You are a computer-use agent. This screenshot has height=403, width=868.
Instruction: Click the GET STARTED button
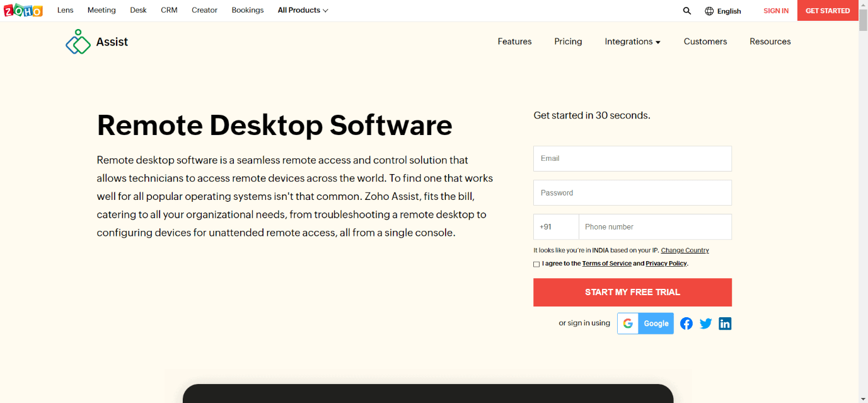click(828, 11)
